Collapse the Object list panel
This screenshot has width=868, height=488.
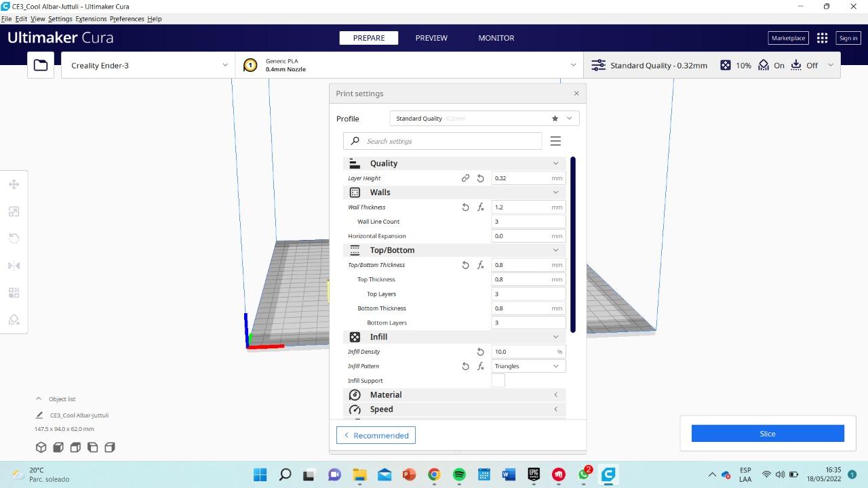point(39,399)
